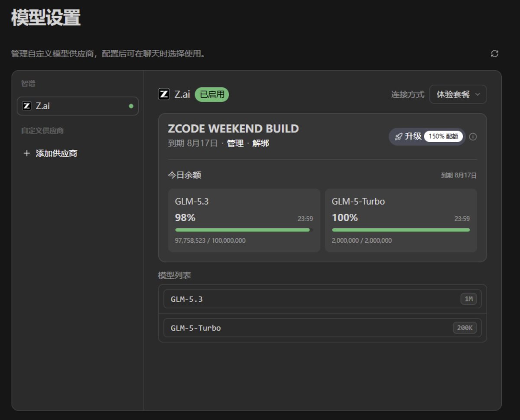The height and width of the screenshot is (420, 520).
Task: Click the 智谱 sidebar section label
Action: tap(28, 84)
